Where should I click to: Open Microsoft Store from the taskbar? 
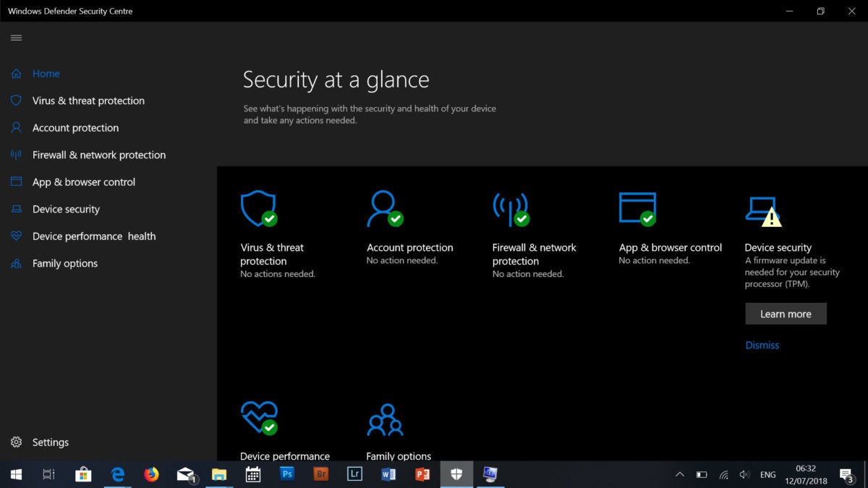coord(83,474)
